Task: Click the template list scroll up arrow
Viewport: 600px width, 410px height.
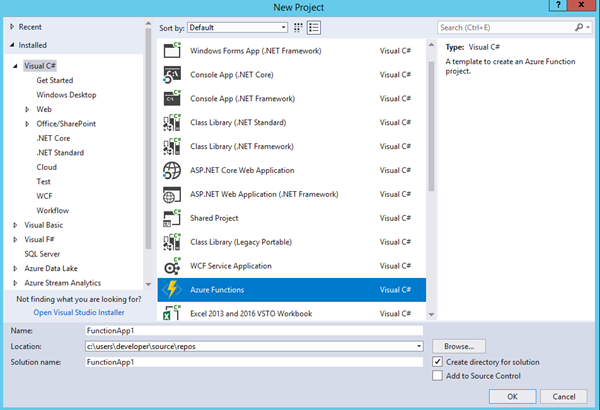Action: pos(431,45)
